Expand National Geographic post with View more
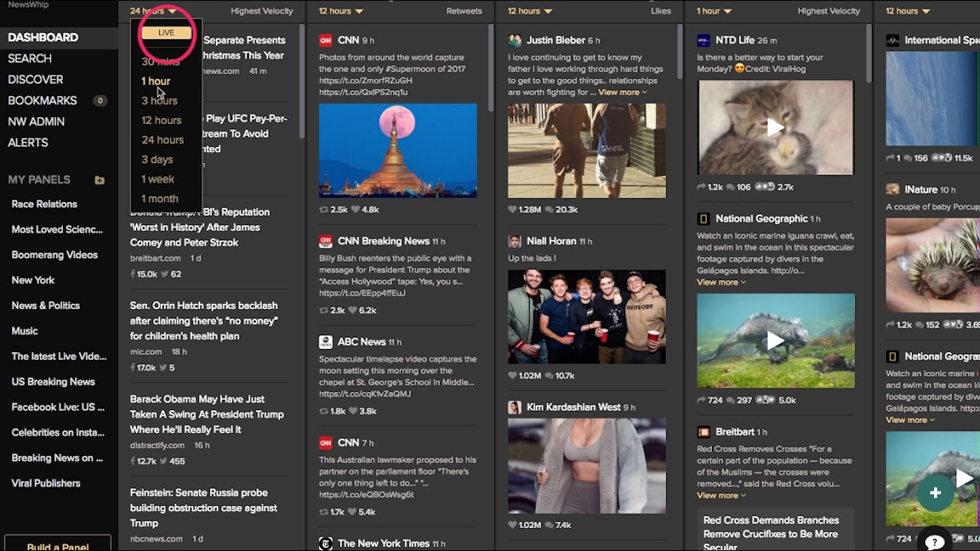Image resolution: width=980 pixels, height=551 pixels. tap(721, 282)
